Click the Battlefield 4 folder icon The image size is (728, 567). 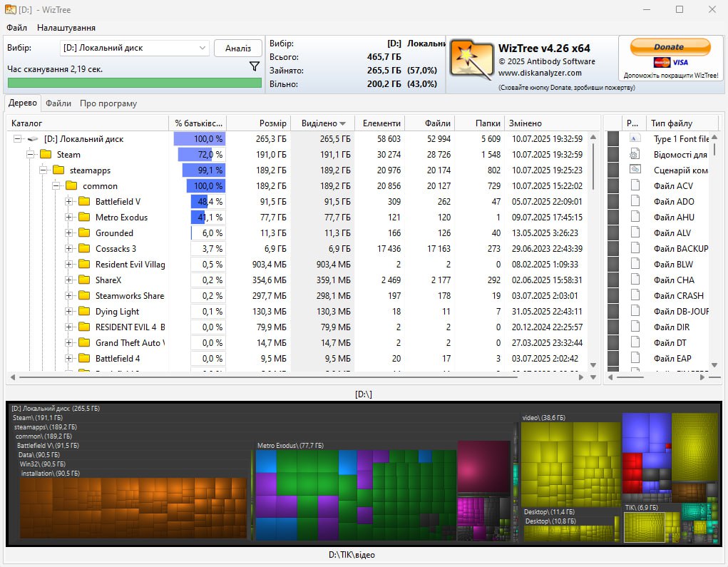[84, 358]
